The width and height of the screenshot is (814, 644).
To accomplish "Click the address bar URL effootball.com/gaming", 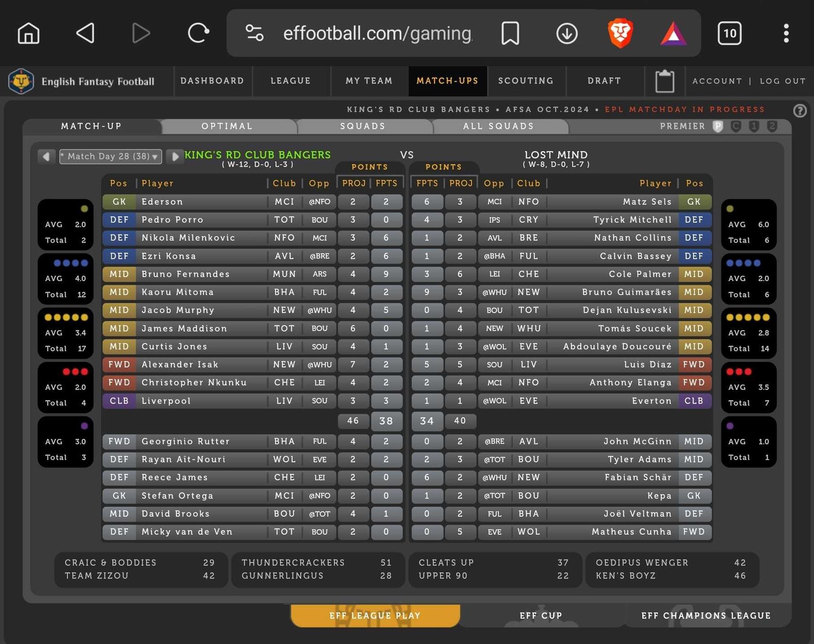I will point(377,33).
